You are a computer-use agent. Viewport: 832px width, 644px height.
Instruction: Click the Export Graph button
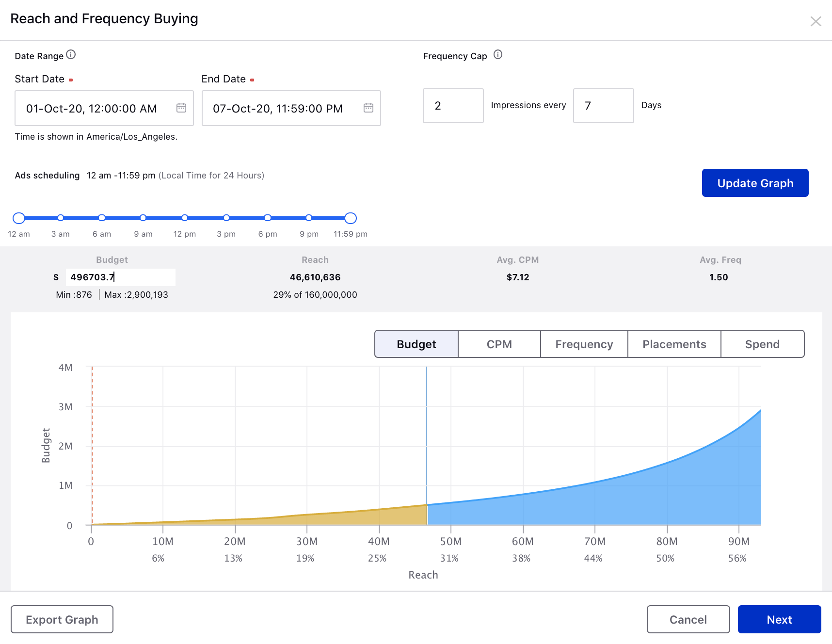coord(62,619)
